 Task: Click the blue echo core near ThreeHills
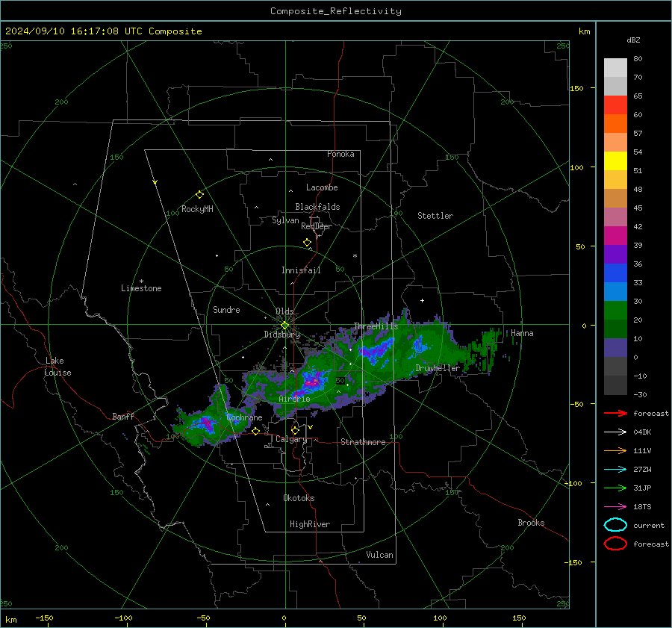(x=377, y=349)
